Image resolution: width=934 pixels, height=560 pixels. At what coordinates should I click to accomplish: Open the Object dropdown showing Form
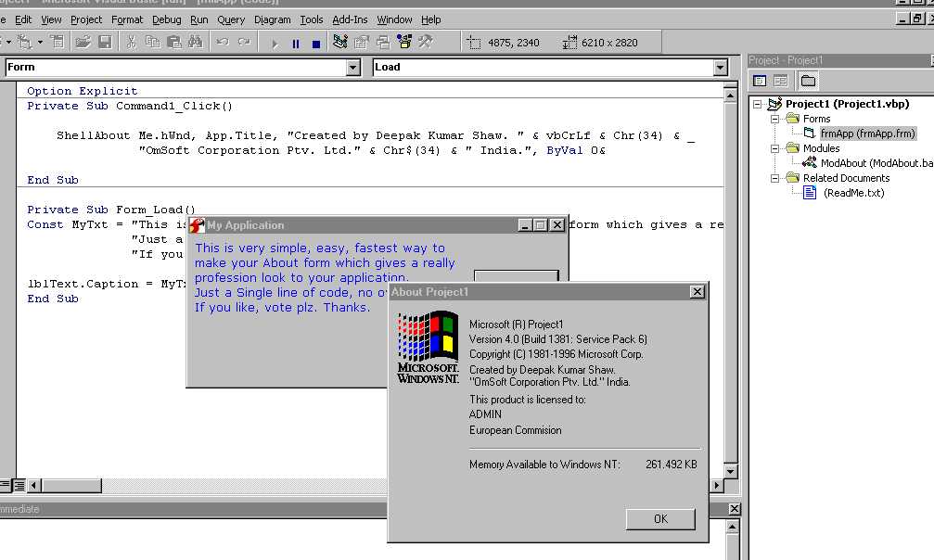352,68
